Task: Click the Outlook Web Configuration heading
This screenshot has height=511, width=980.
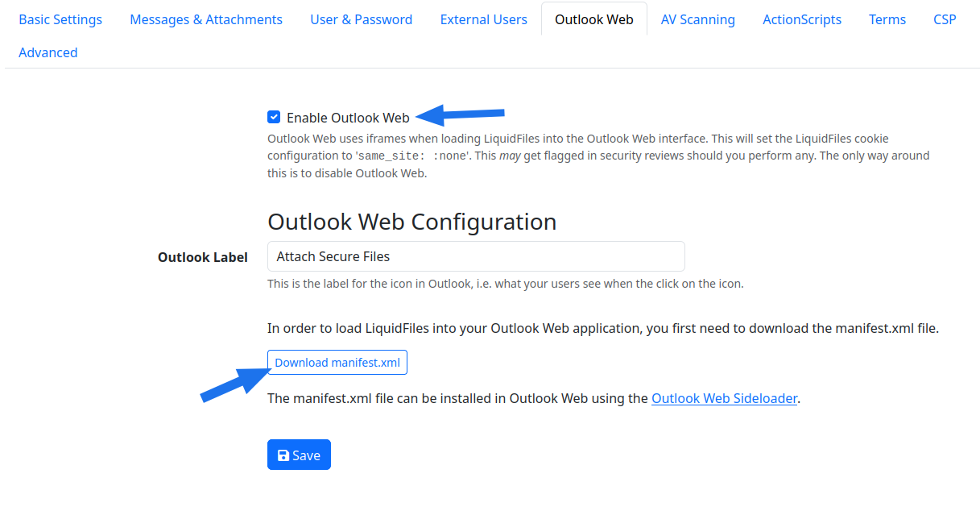Action: (411, 222)
